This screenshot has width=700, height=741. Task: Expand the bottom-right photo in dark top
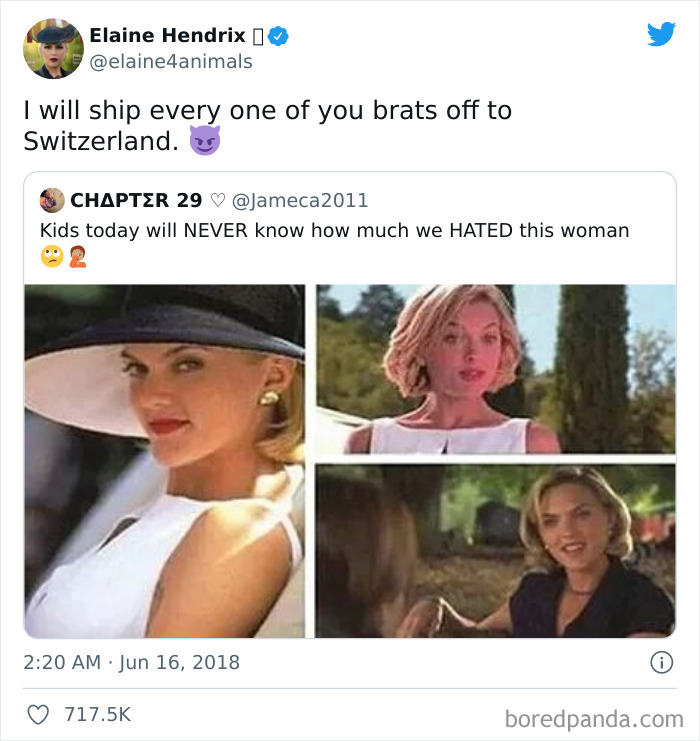(495, 550)
